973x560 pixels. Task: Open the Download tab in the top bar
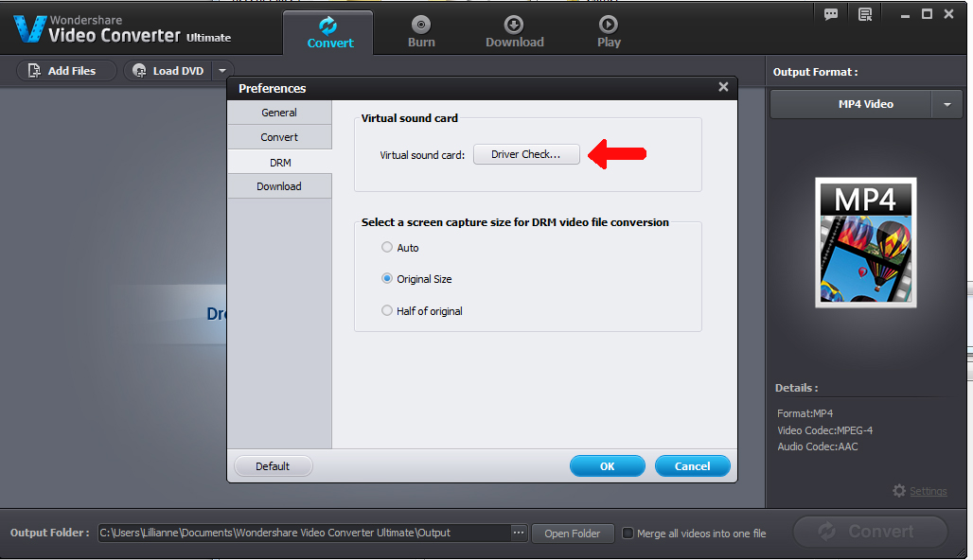(x=515, y=33)
